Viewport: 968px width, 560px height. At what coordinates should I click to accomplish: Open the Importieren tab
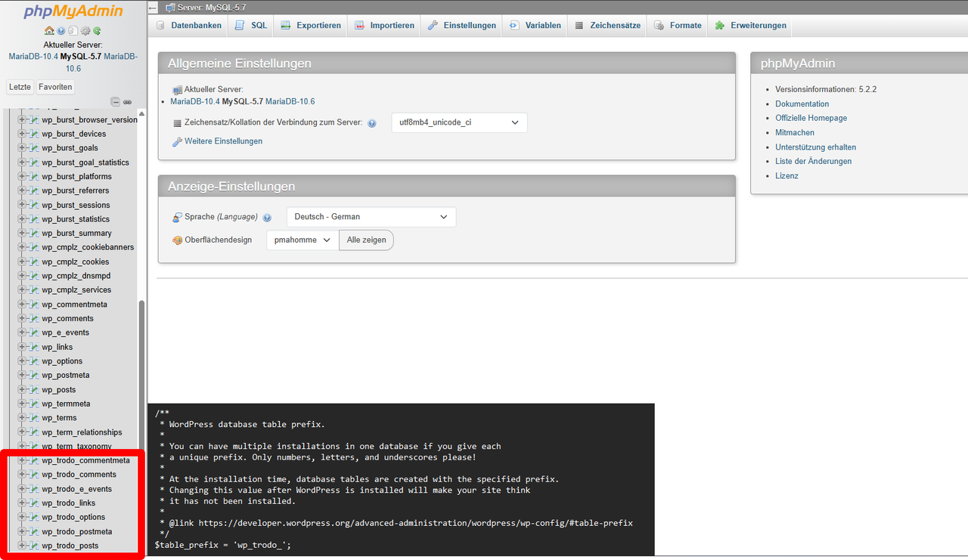[x=384, y=25]
